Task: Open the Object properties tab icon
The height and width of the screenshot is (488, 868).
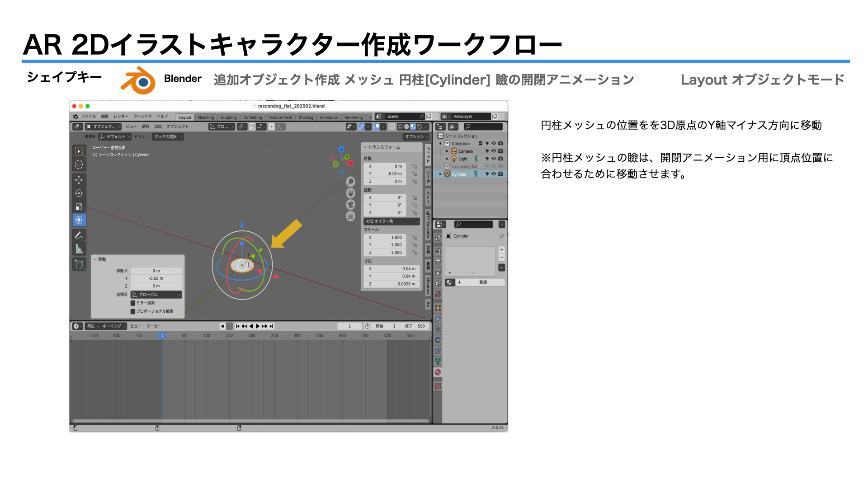Action: [x=438, y=308]
